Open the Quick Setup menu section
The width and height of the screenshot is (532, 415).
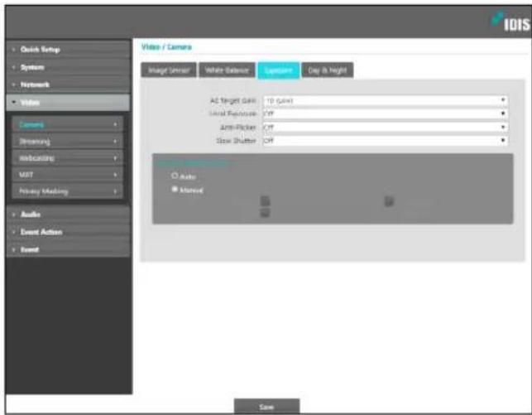pos(68,50)
